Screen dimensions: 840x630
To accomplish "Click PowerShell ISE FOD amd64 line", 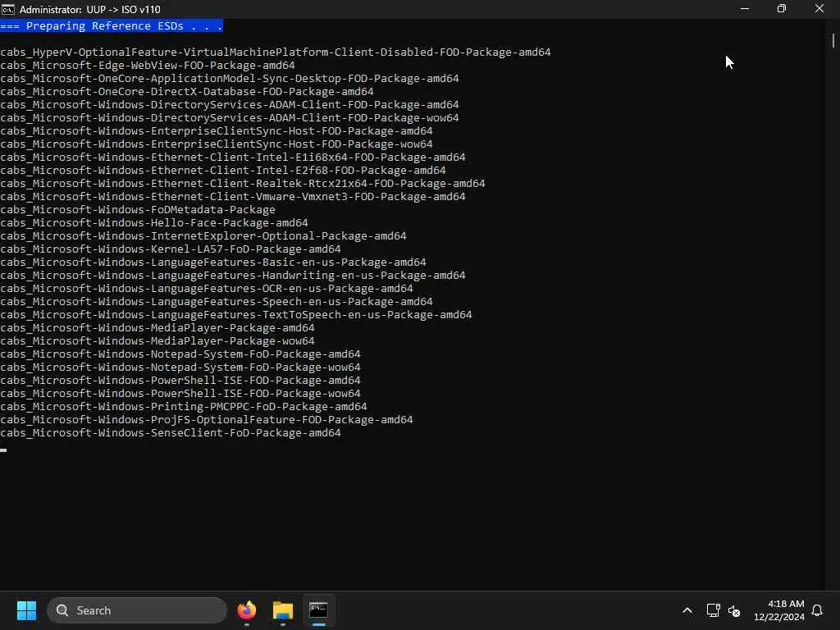I will click(x=180, y=381).
